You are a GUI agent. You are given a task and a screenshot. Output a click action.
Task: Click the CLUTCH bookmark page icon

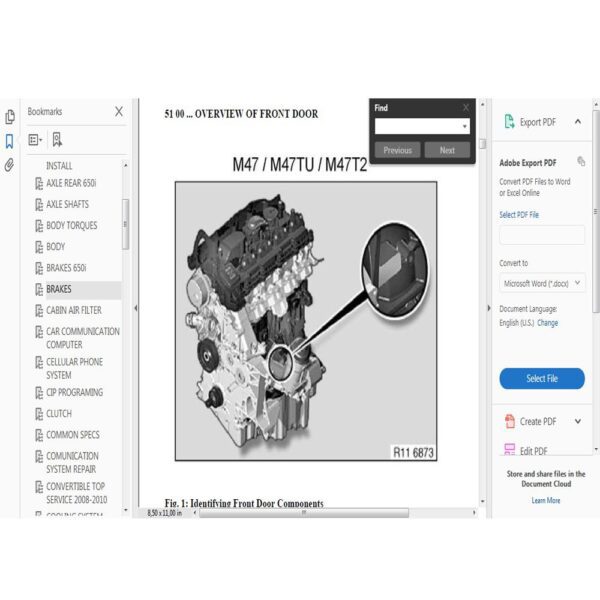39,414
